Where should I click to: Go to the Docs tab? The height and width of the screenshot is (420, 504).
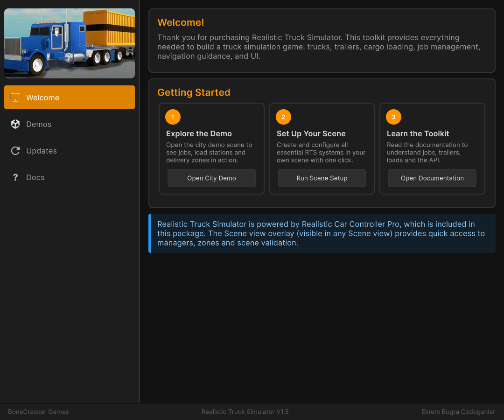pyautogui.click(x=70, y=177)
